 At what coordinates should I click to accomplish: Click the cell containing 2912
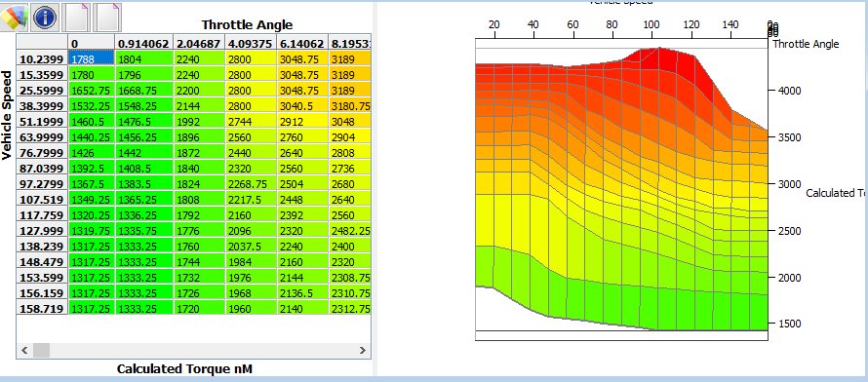pyautogui.click(x=302, y=121)
